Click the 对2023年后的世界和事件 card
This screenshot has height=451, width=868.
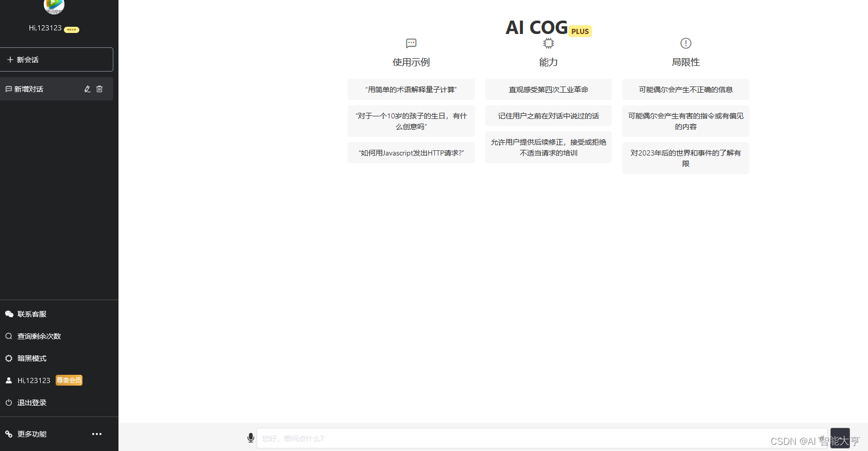[x=686, y=158]
